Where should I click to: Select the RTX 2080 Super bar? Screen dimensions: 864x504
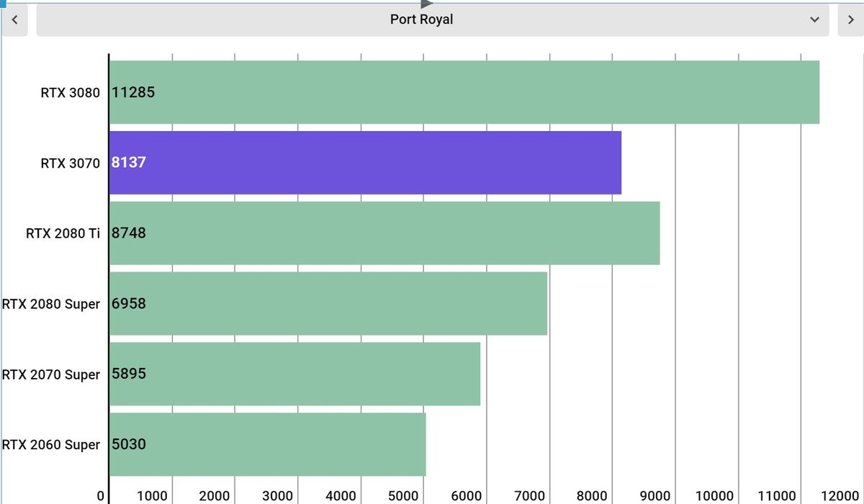pos(328,304)
